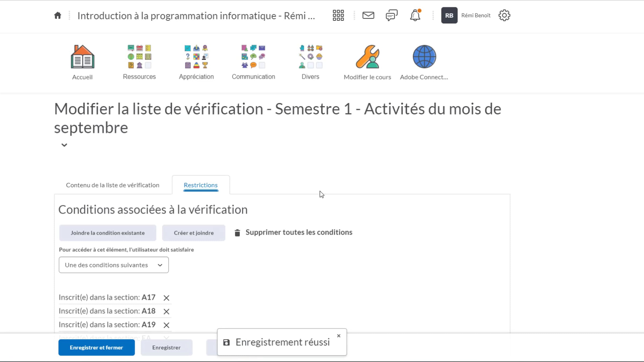Click Joindre la condition existante button

coord(108,233)
